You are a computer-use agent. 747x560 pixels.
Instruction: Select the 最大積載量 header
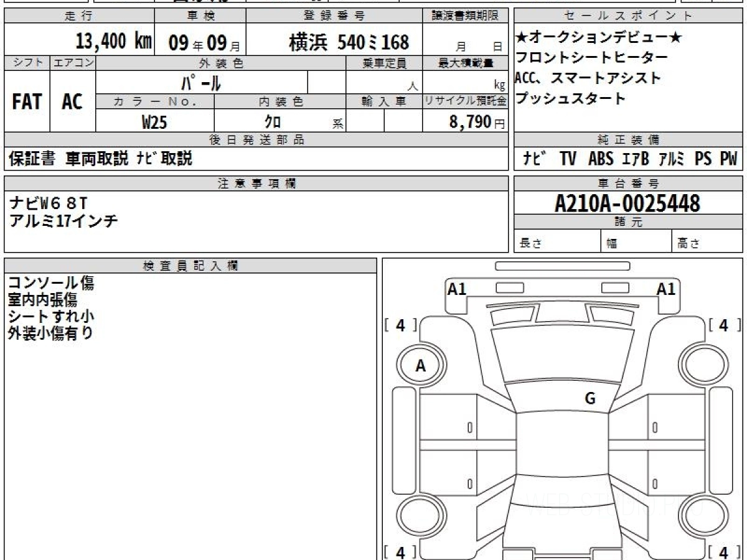coord(466,63)
